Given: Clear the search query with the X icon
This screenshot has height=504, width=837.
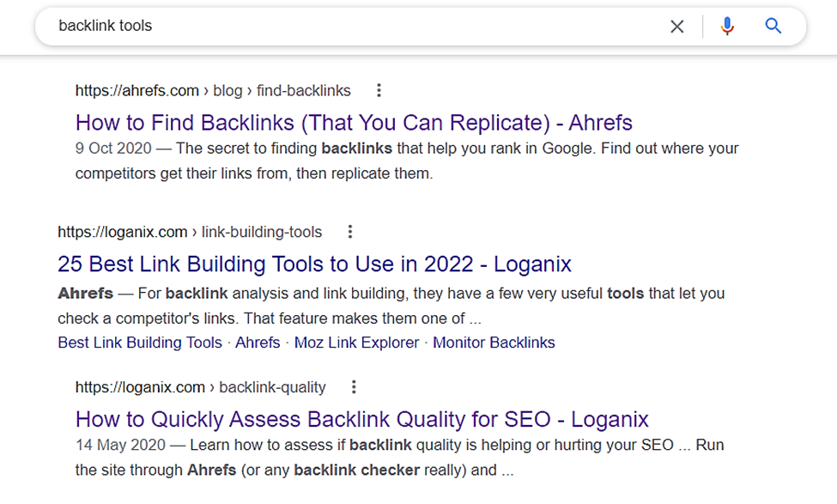Looking at the screenshot, I should 676,26.
